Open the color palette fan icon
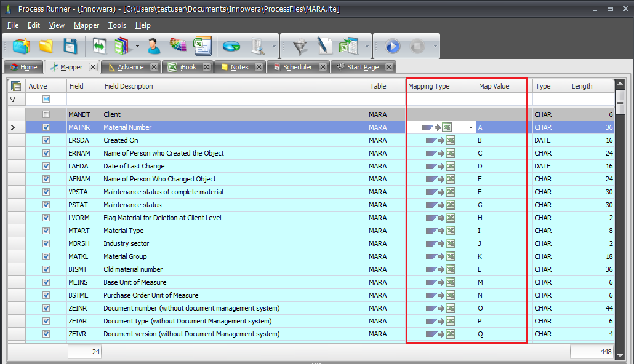The height and width of the screenshot is (364, 634). tap(177, 46)
